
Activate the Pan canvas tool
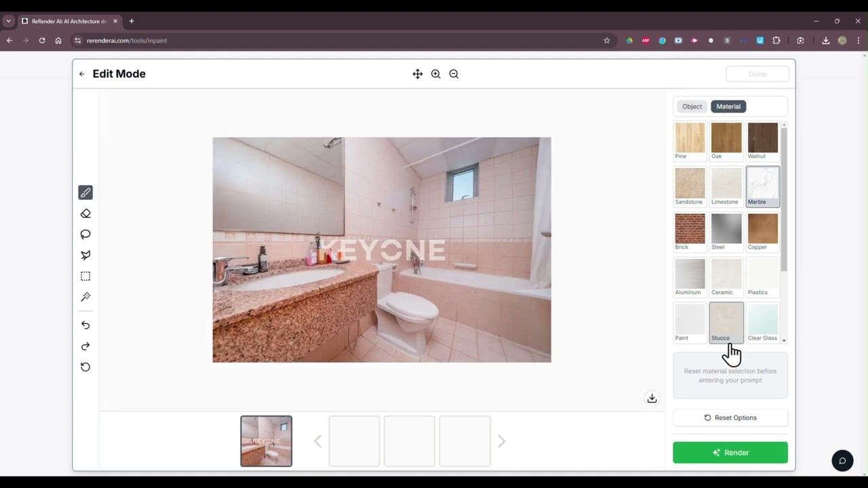tap(417, 74)
